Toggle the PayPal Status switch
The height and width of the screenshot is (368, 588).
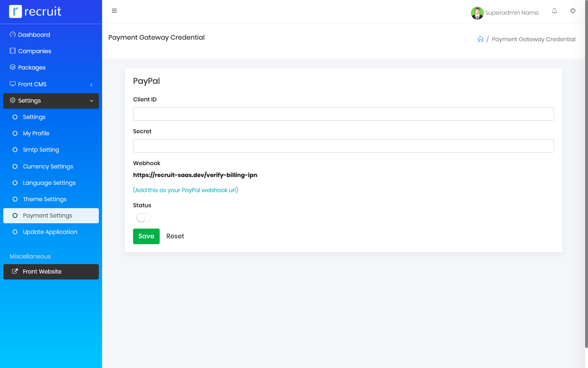[x=143, y=218]
